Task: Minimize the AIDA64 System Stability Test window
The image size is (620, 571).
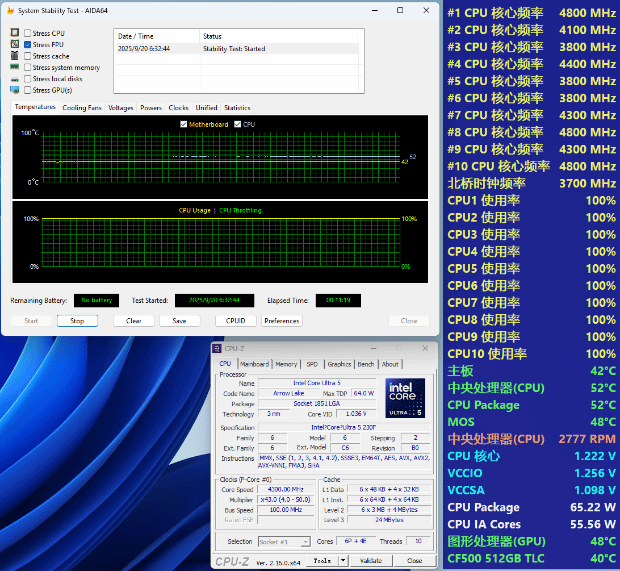Action: [375, 10]
